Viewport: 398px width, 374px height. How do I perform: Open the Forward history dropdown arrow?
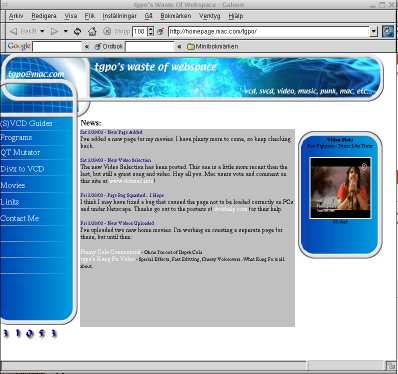tap(66, 31)
